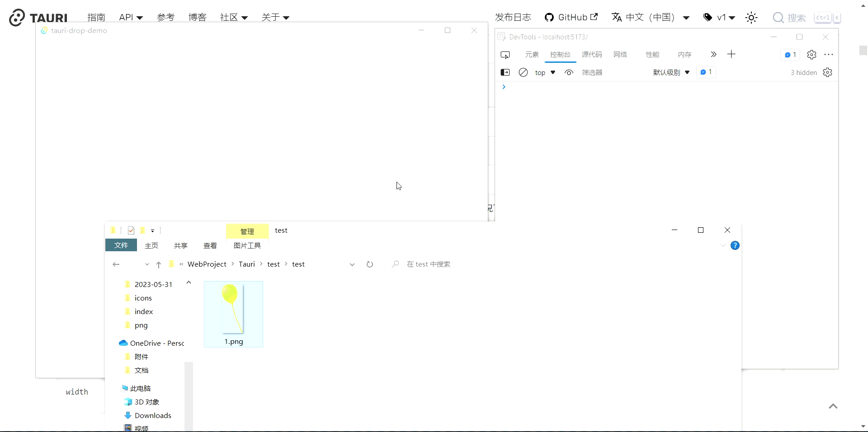Refresh the Explorer folder view
The image size is (868, 432).
370,264
